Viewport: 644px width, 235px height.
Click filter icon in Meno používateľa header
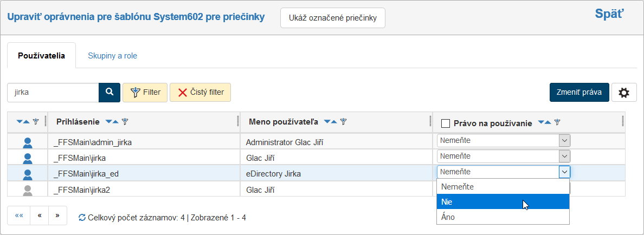click(343, 122)
